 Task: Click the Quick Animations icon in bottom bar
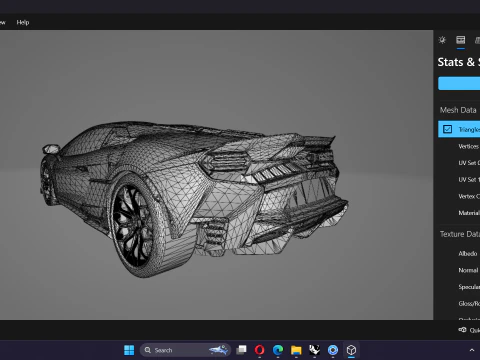(x=462, y=330)
